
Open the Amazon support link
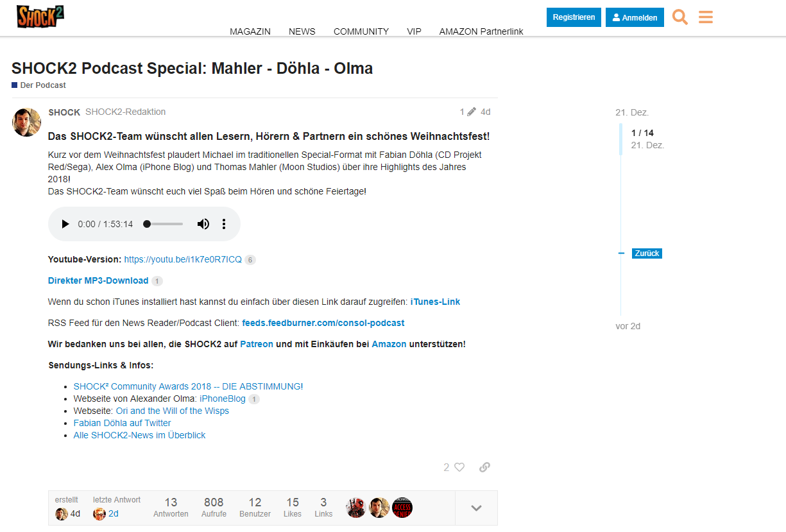pyautogui.click(x=389, y=345)
